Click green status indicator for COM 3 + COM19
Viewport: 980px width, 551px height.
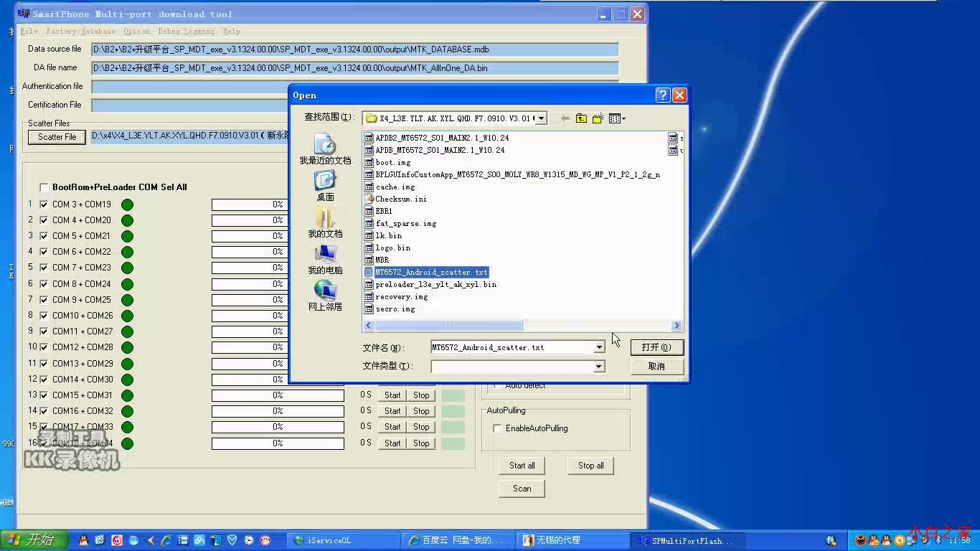point(127,204)
